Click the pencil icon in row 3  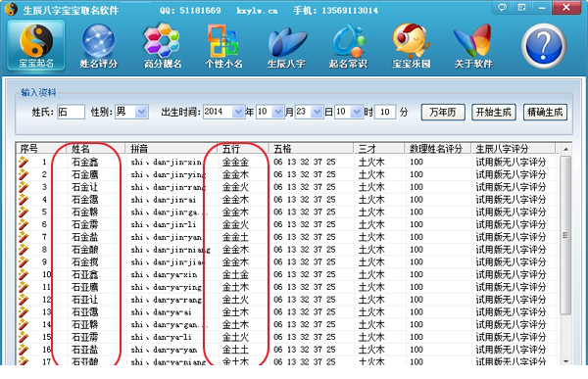tap(24, 187)
